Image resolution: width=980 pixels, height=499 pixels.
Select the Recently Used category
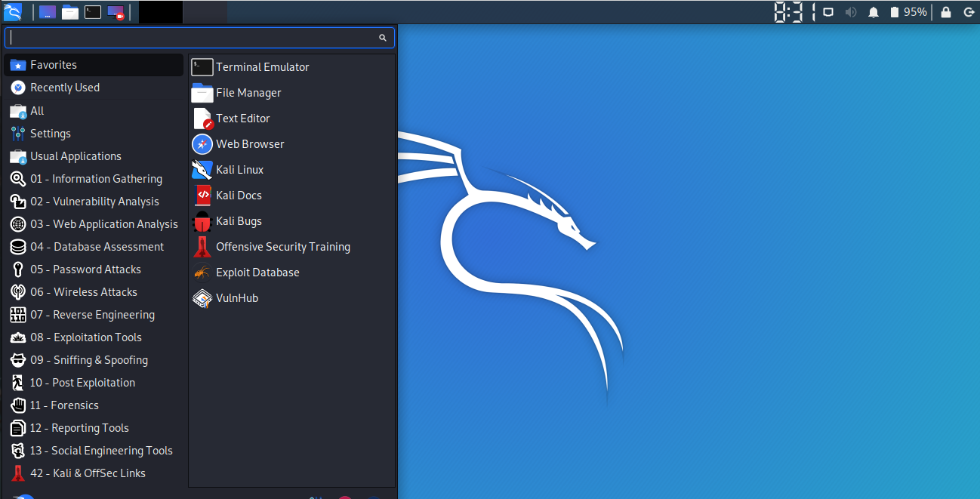pos(94,88)
